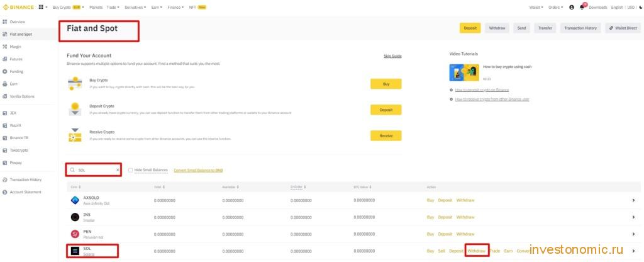Clear the coin search with X

pyautogui.click(x=118, y=169)
